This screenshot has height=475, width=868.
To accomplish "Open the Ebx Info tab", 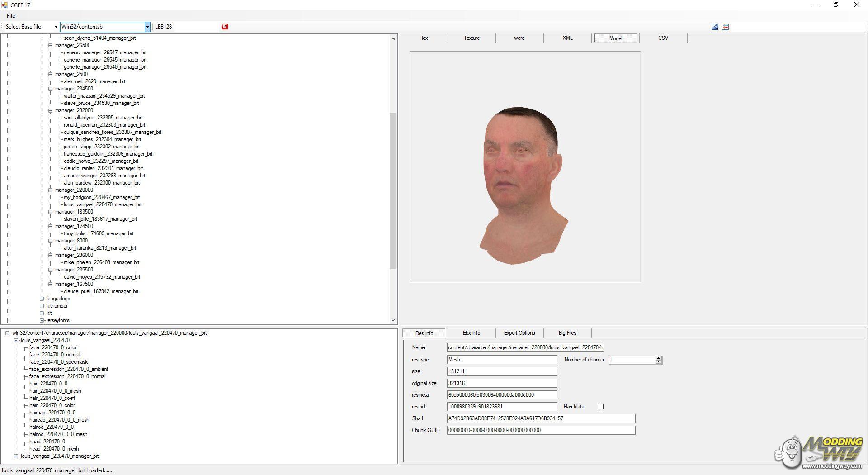I will [471, 333].
